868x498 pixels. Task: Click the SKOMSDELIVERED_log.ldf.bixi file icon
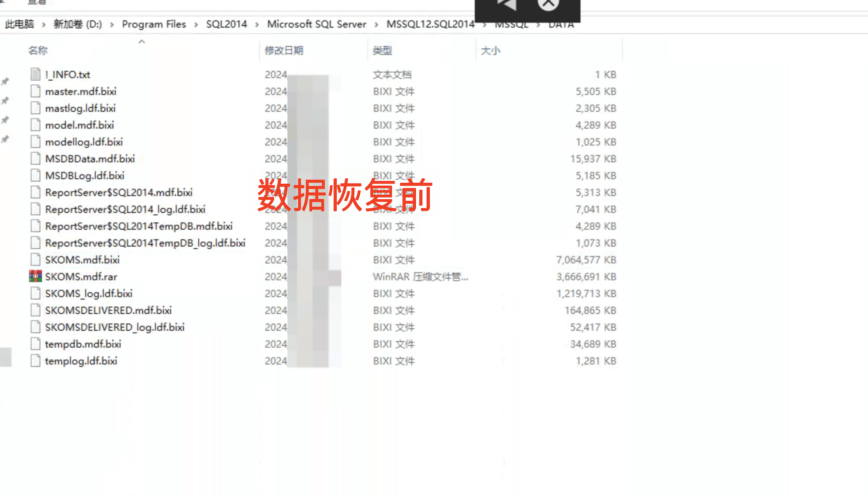click(35, 327)
